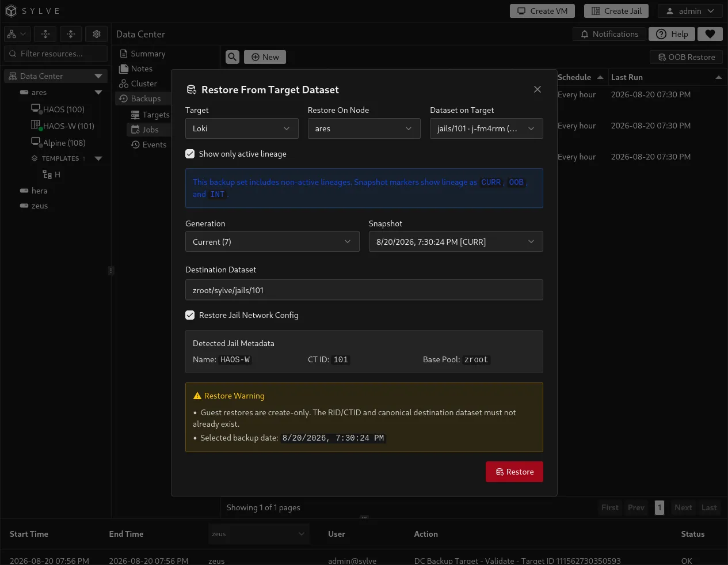The height and width of the screenshot is (565, 728).
Task: Click the OOB Restore button
Action: pos(687,57)
